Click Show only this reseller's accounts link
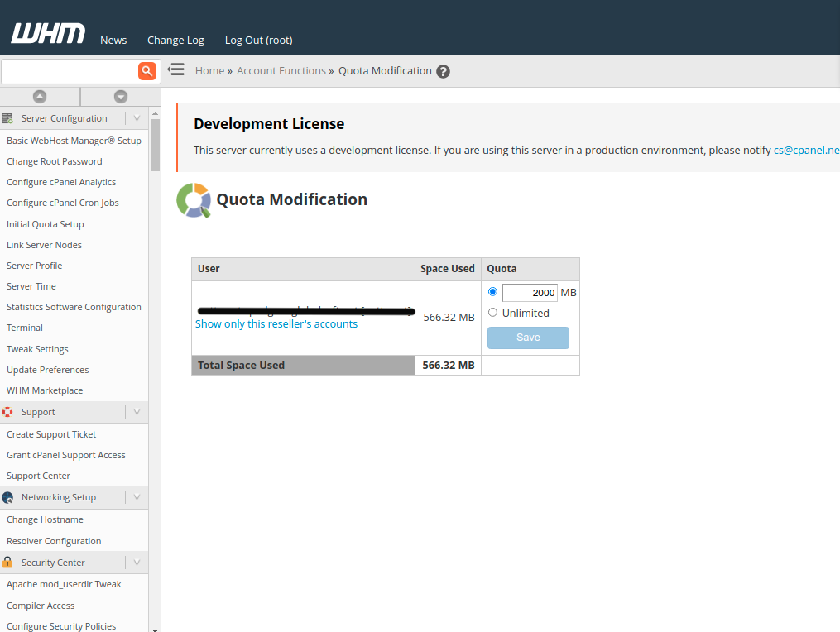This screenshot has height=632, width=840. (276, 324)
